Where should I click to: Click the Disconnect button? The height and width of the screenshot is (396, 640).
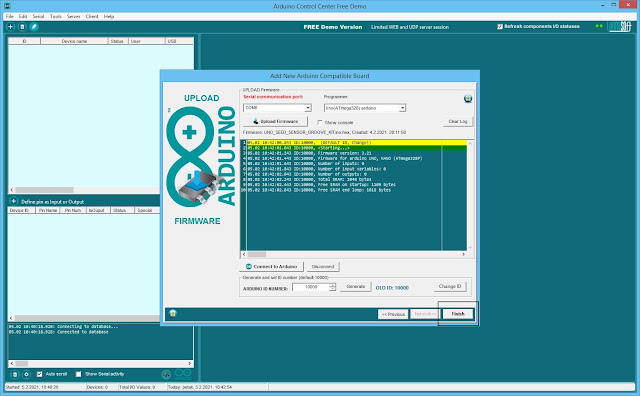323,267
